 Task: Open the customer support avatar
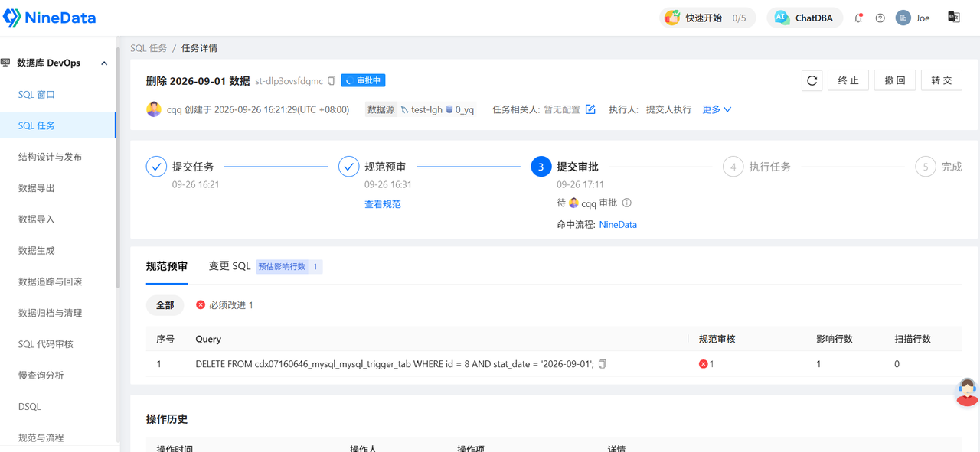tap(967, 392)
